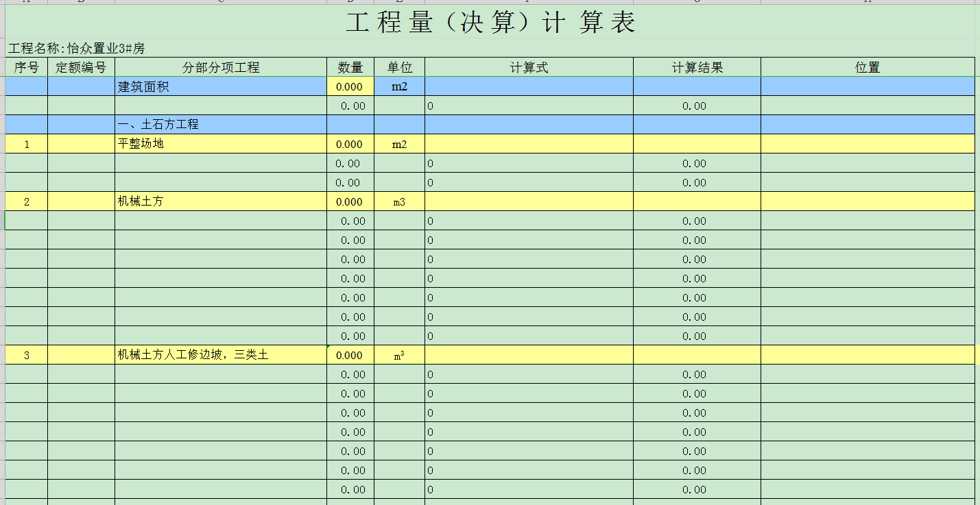Select the 机械土方人工修边坡，三类土 cell

pyautogui.click(x=221, y=355)
